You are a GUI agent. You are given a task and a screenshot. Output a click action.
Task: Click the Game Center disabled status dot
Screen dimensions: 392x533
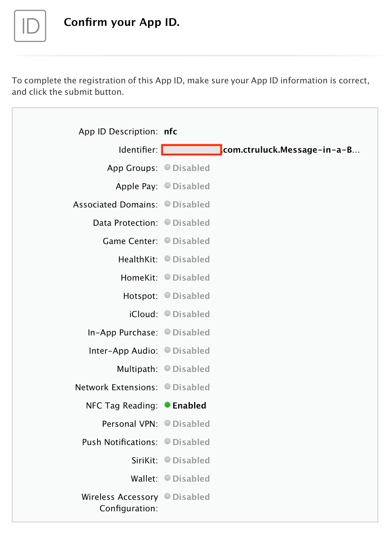tap(167, 240)
